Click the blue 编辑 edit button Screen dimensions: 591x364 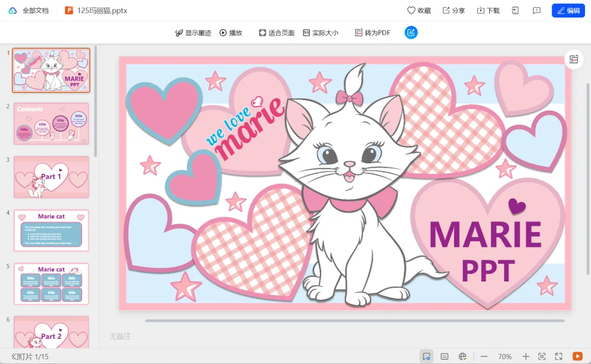click(x=569, y=10)
